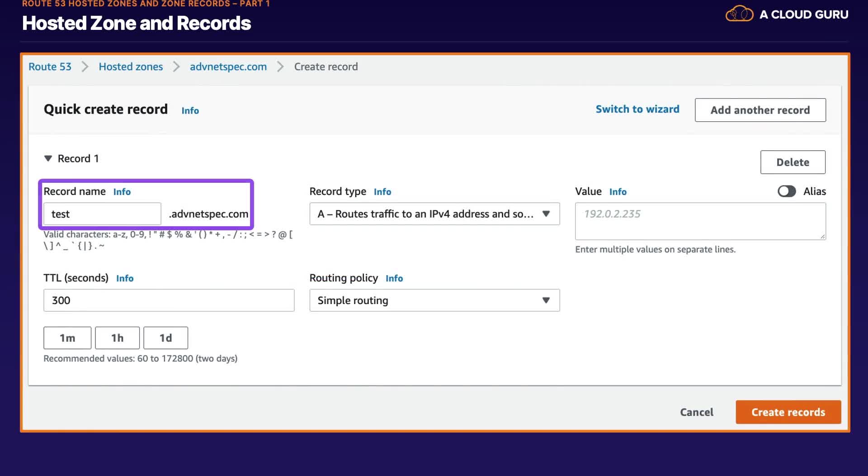Open the Routing policy dropdown
Image resolution: width=868 pixels, height=476 pixels.
(x=434, y=300)
